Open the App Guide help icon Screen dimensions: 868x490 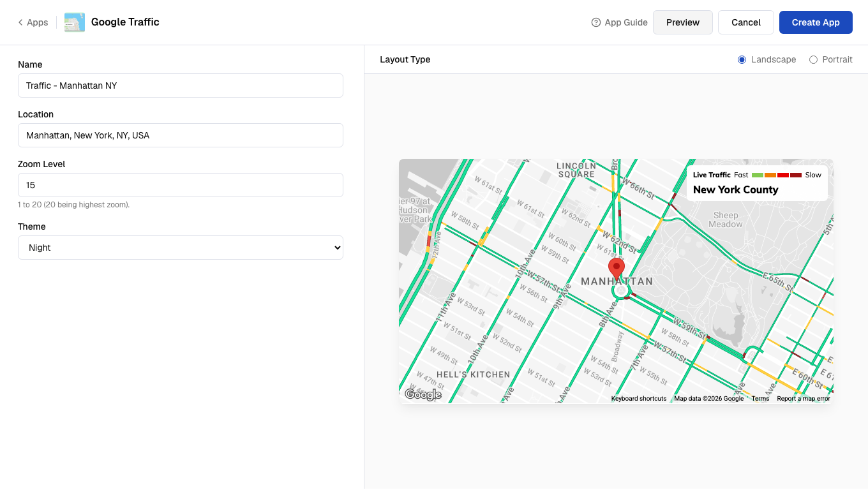pos(596,22)
